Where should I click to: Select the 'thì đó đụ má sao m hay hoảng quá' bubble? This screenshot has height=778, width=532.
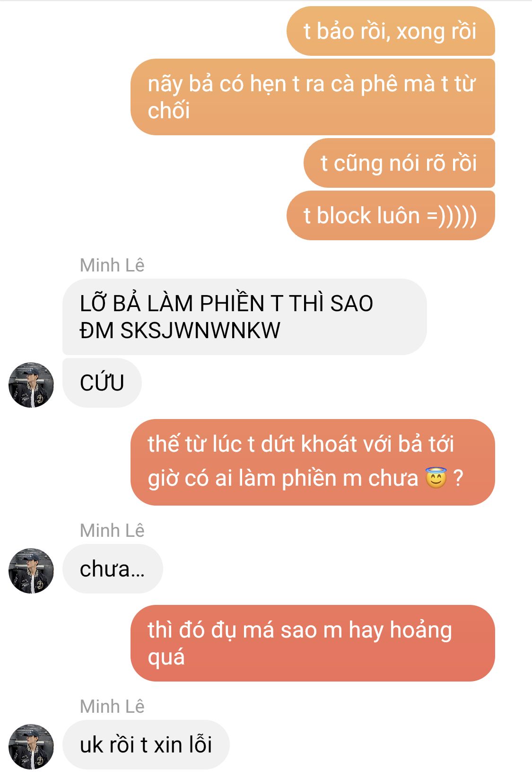(313, 643)
